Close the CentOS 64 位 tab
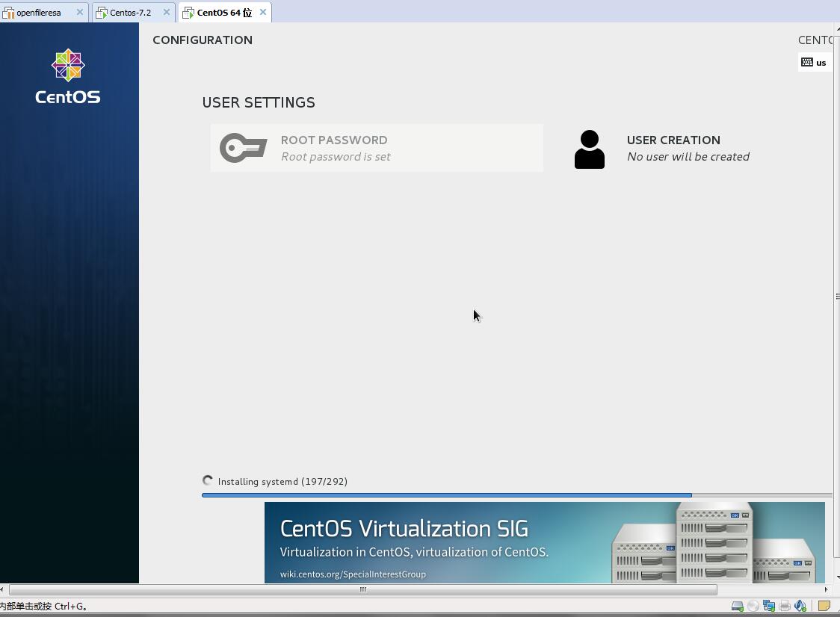Viewport: 840px width, 617px height. coord(263,12)
